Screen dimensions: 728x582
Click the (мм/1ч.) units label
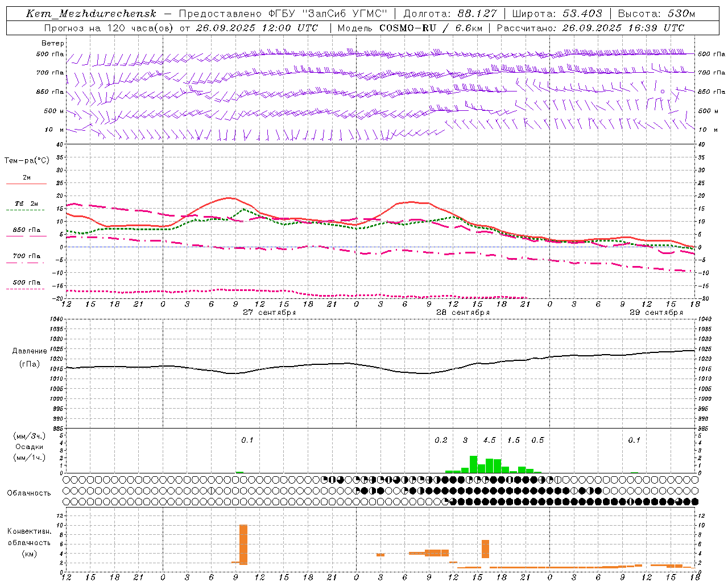30,458
